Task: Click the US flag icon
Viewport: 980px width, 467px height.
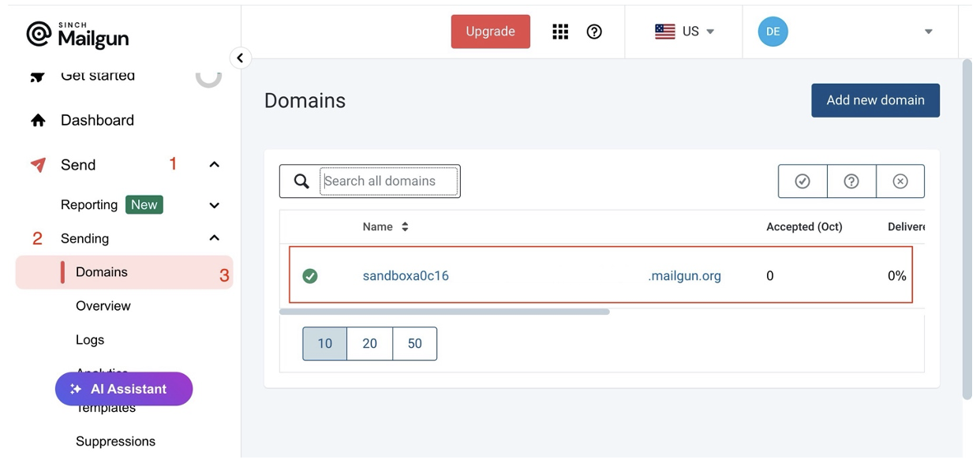Action: tap(665, 32)
